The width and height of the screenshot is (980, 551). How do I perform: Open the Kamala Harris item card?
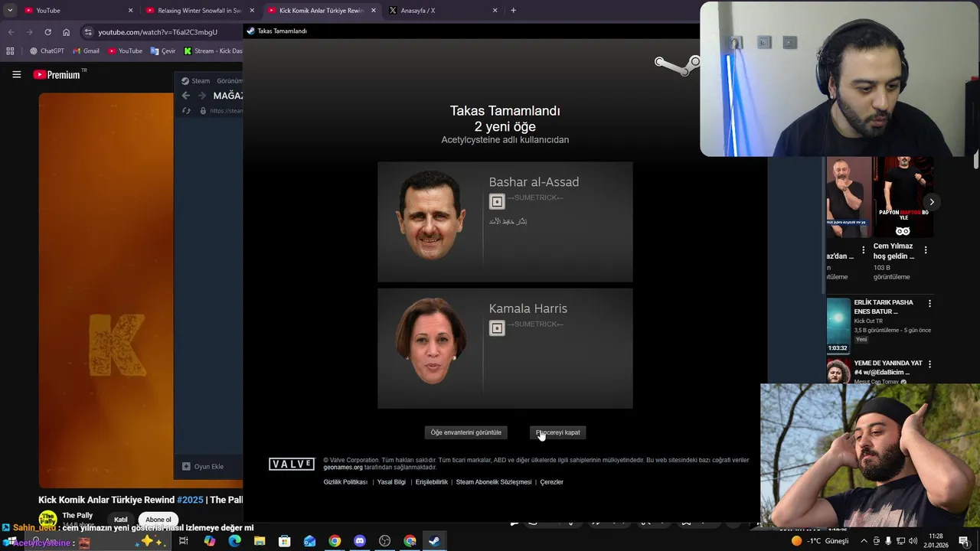coord(505,348)
